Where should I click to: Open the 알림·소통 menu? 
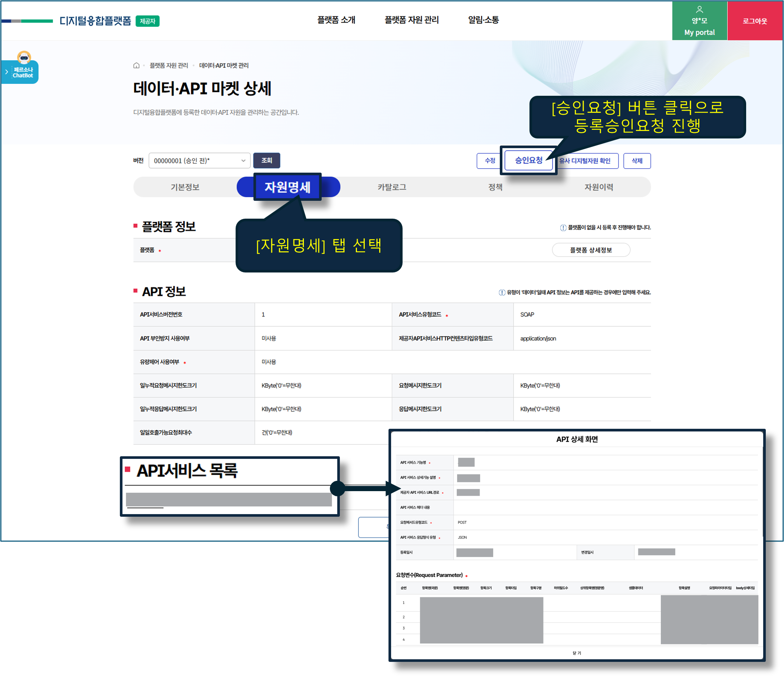click(483, 20)
